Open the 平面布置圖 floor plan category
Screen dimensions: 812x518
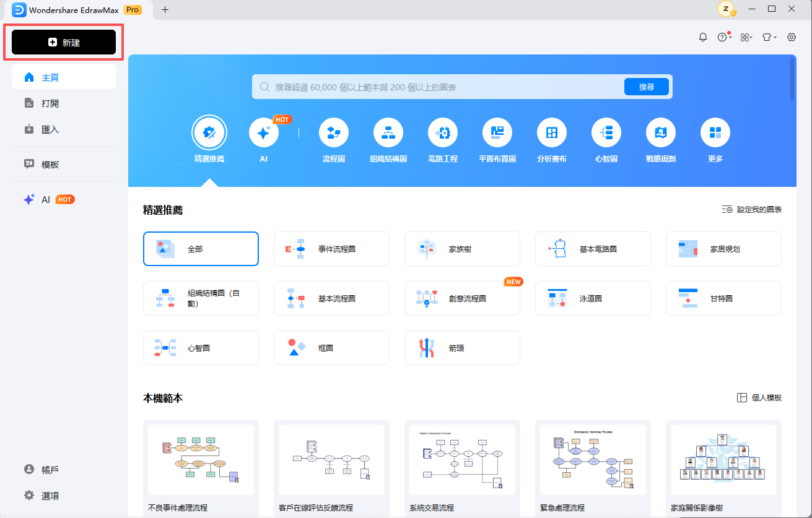[497, 132]
